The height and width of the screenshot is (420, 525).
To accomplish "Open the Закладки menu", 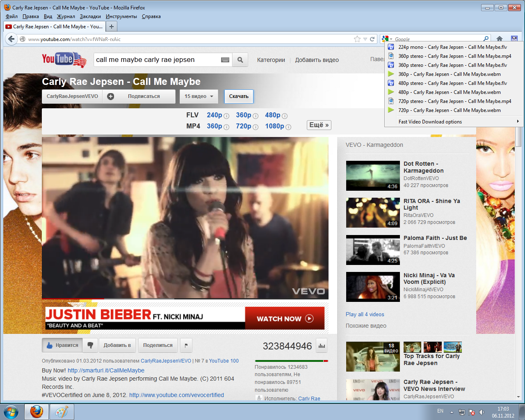I will [90, 16].
